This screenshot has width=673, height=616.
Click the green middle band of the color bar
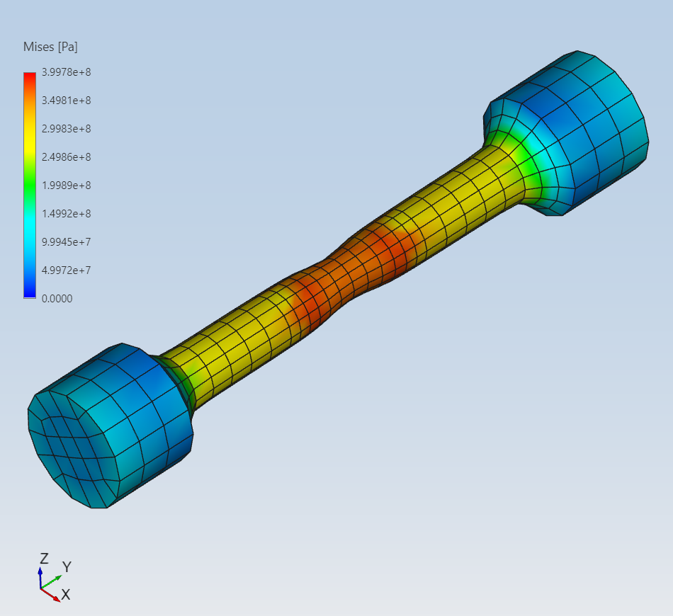pos(29,186)
